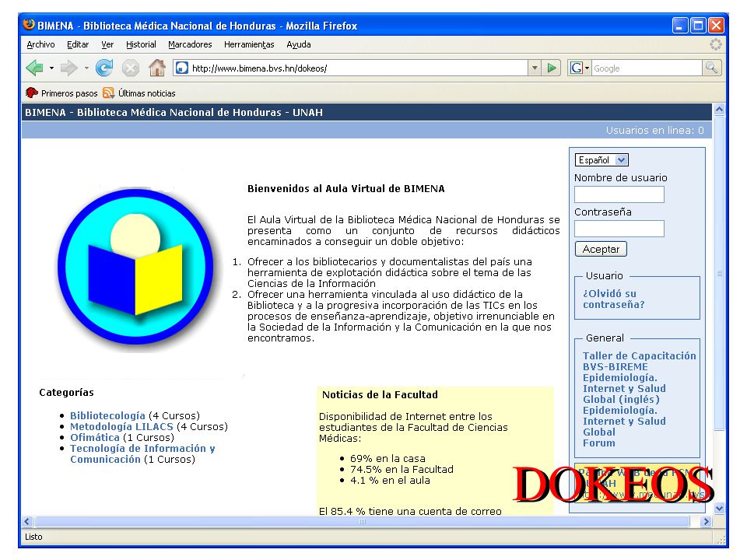Open the Editar menu
Image resolution: width=747 pixels, height=560 pixels.
pyautogui.click(x=78, y=44)
